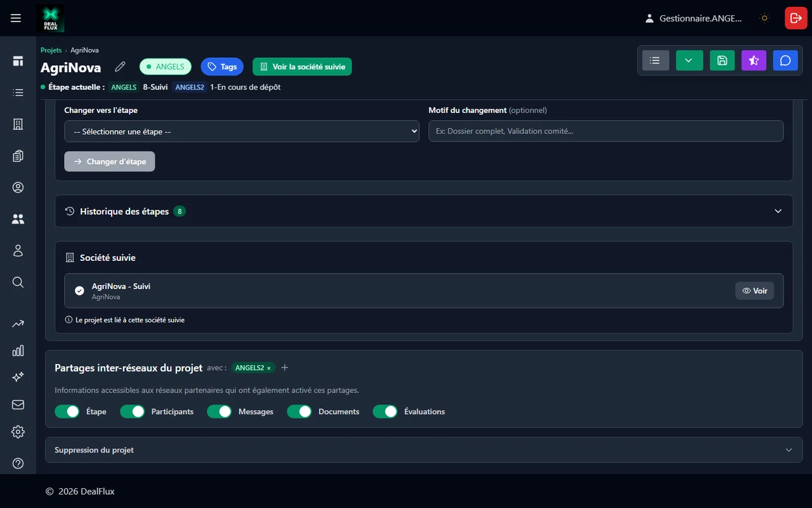Open the 'Sélectionner une étape' dropdown
Image resolution: width=812 pixels, height=508 pixels.
click(x=242, y=131)
